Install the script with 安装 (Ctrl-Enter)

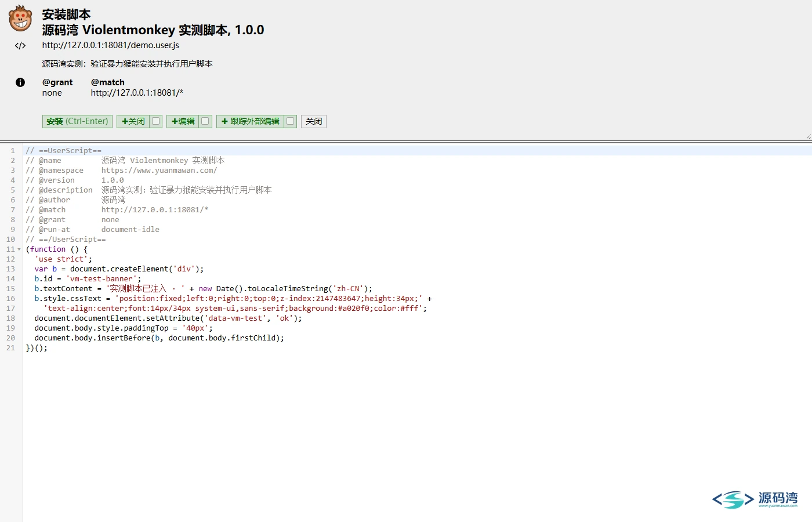click(x=77, y=121)
